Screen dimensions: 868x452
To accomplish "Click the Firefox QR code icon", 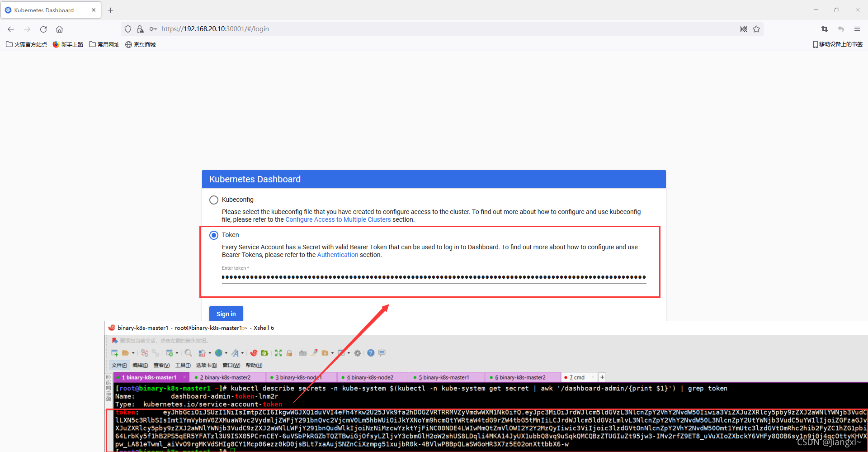I will (744, 29).
